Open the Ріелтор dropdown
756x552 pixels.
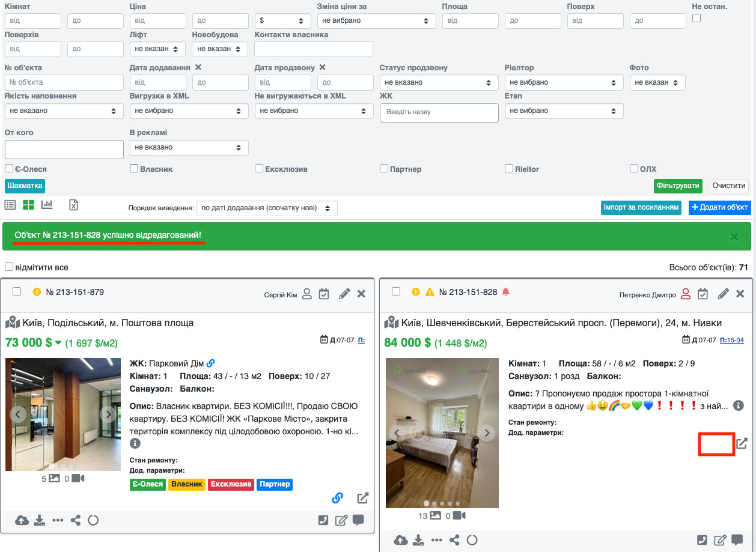pyautogui.click(x=564, y=82)
